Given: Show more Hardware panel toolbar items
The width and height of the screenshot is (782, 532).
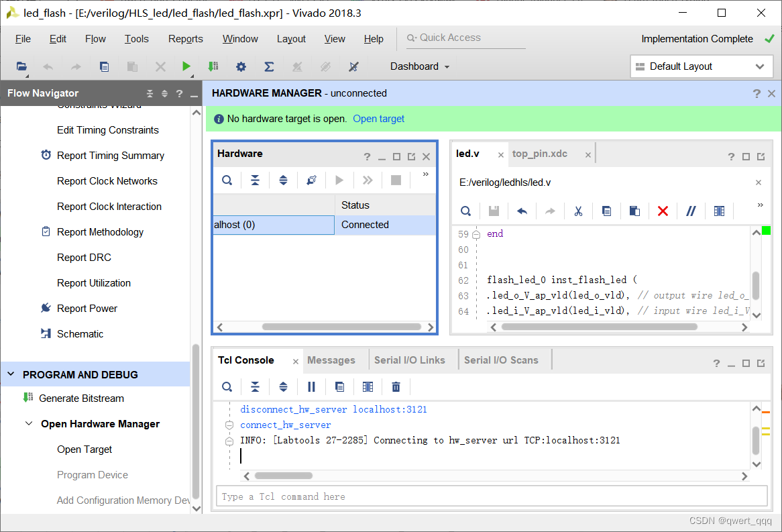Looking at the screenshot, I should (425, 174).
